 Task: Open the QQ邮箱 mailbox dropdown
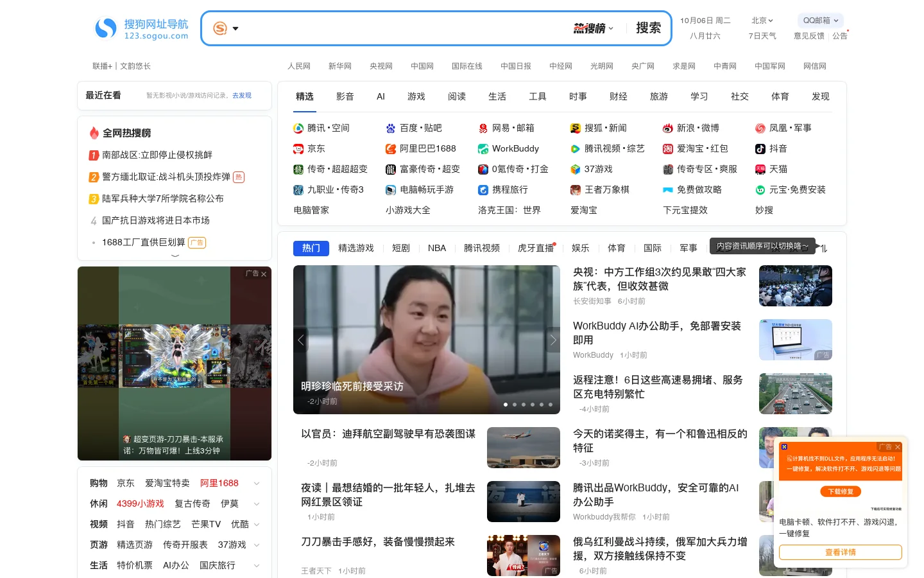pyautogui.click(x=820, y=21)
